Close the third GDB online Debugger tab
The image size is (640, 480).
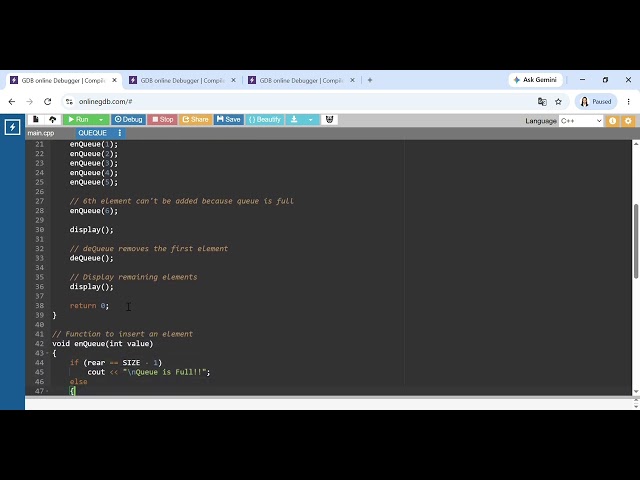point(352,80)
